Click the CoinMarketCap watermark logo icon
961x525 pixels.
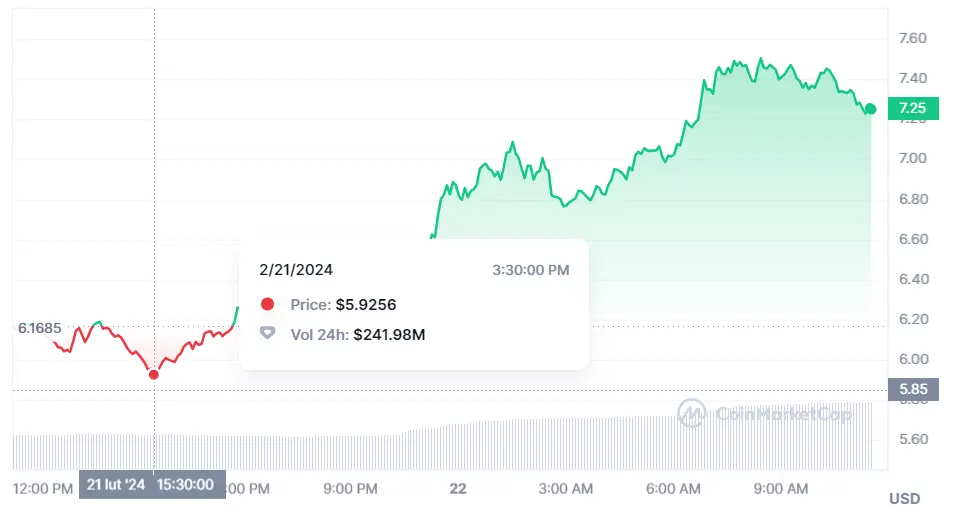pyautogui.click(x=692, y=413)
